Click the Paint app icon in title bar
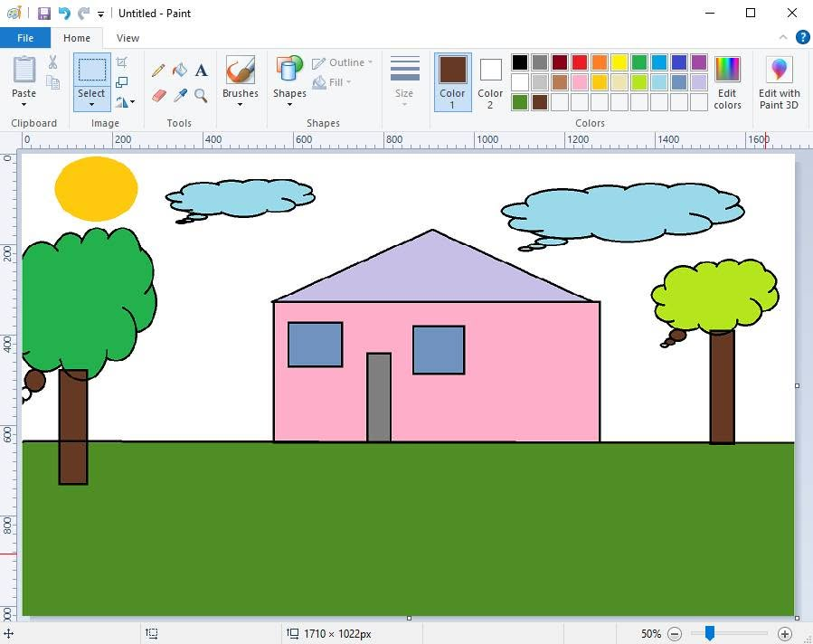The height and width of the screenshot is (644, 813). coord(14,13)
